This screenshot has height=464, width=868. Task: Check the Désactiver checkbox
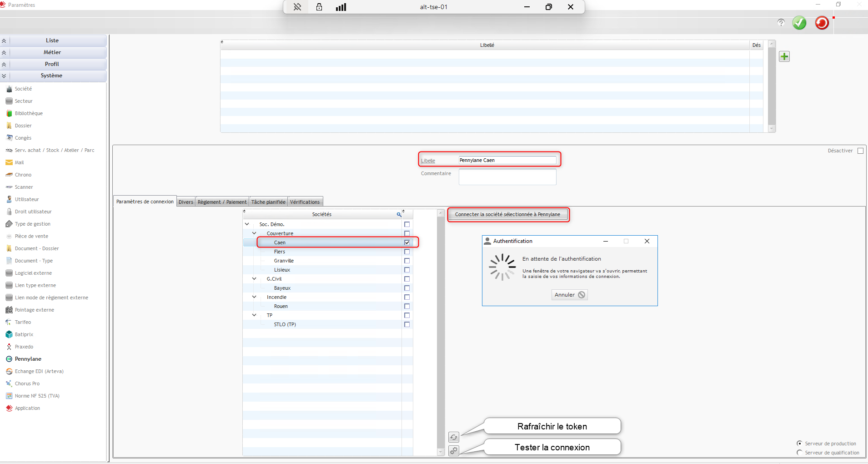pyautogui.click(x=860, y=151)
